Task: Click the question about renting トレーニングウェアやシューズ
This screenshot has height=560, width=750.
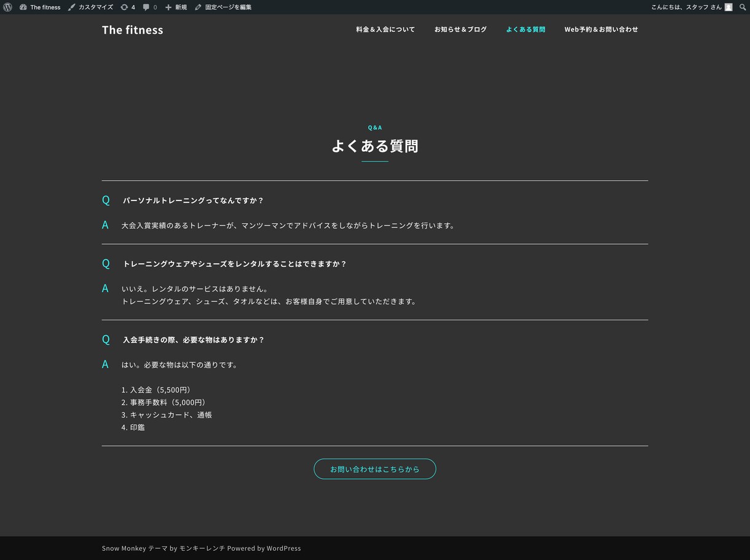Action: click(x=235, y=264)
